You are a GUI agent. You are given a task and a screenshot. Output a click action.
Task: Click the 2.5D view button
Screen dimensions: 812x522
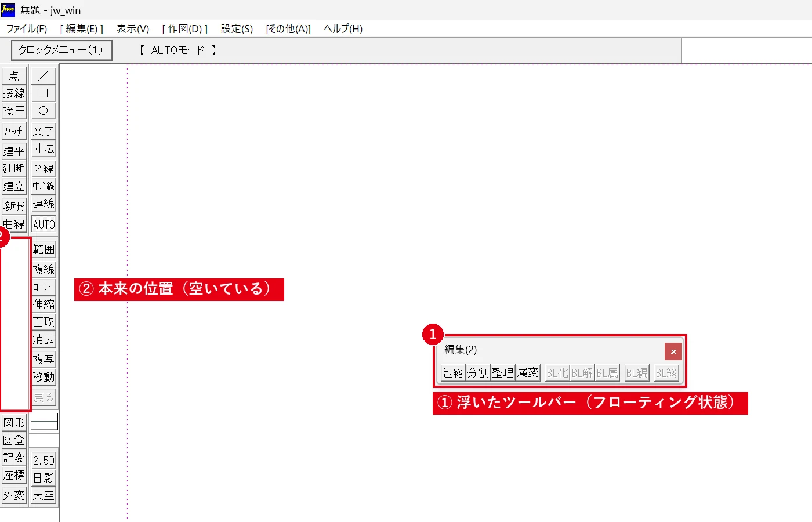(x=43, y=461)
